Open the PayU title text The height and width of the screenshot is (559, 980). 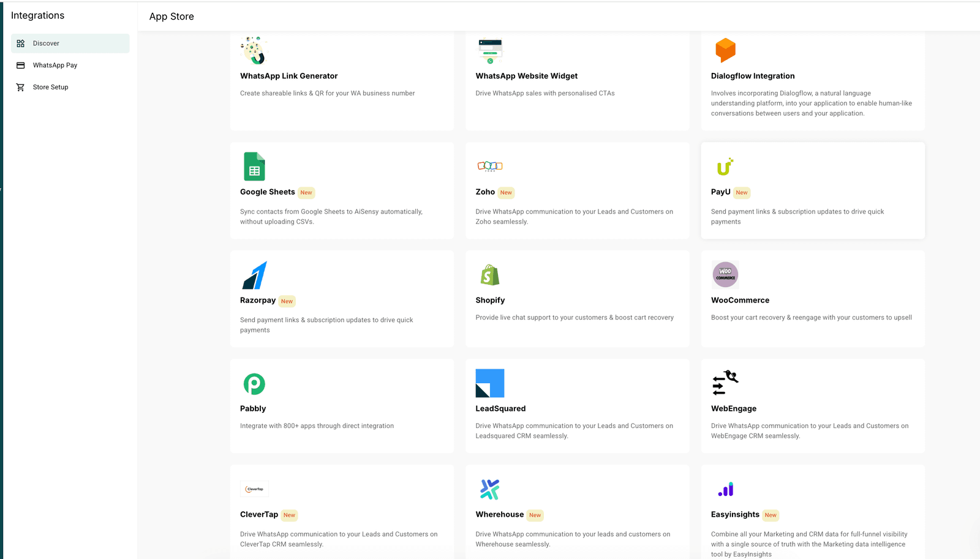[720, 192]
